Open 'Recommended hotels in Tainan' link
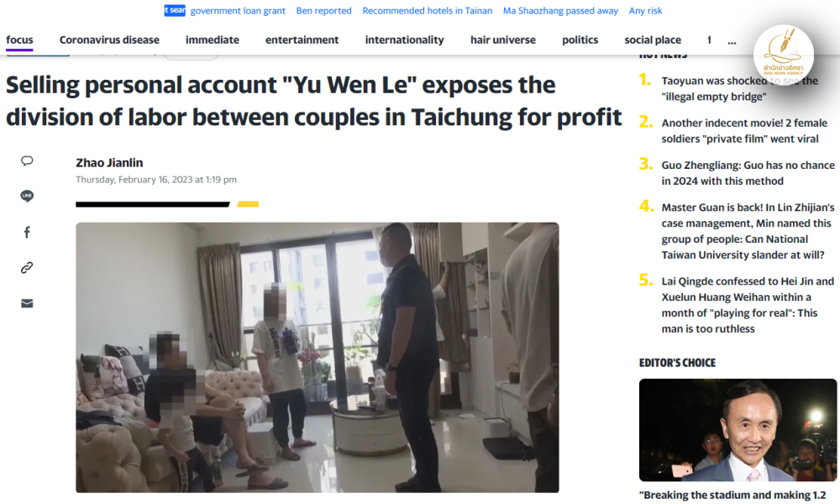 [427, 11]
